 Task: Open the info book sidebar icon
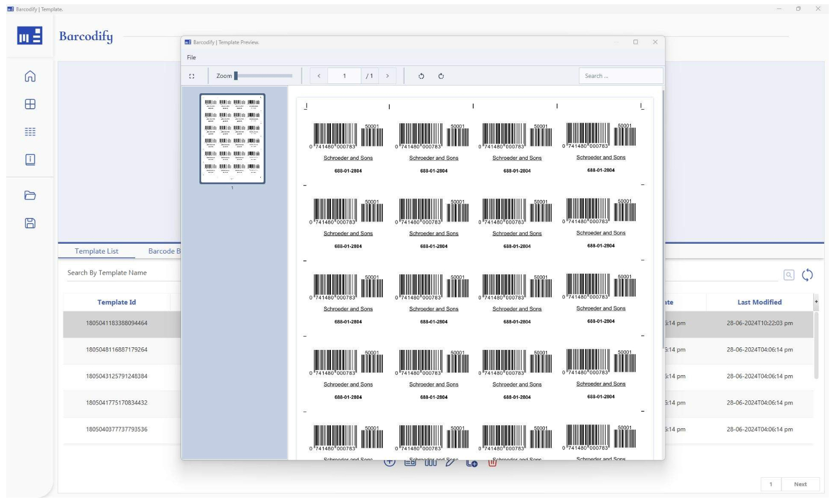tap(30, 160)
